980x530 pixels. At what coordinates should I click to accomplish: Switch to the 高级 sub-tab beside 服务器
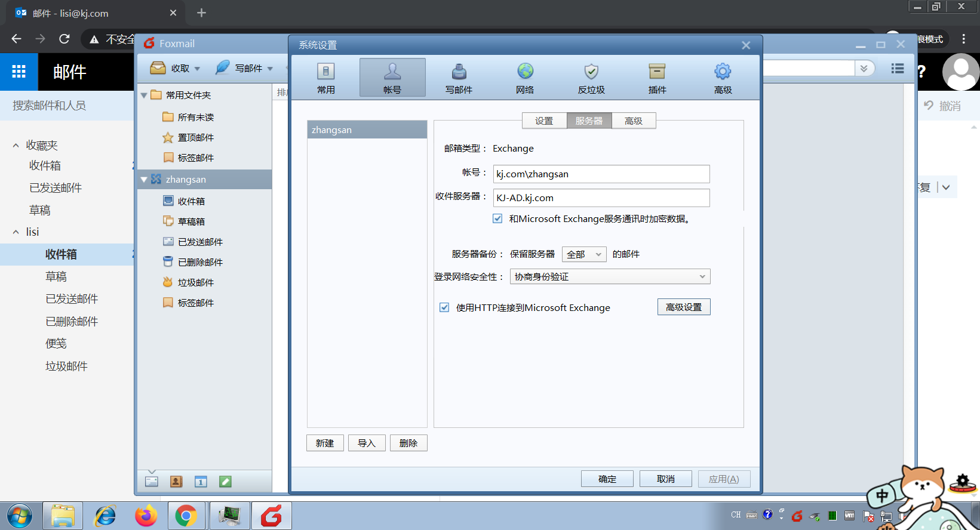(634, 121)
